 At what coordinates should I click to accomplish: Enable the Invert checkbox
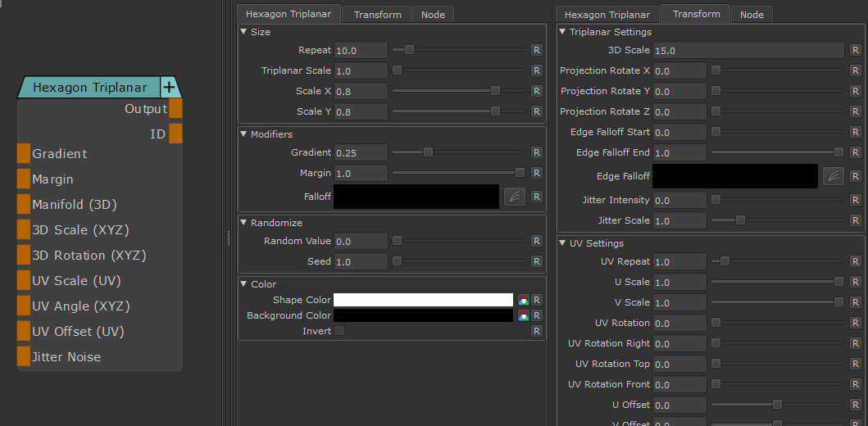pos(339,331)
